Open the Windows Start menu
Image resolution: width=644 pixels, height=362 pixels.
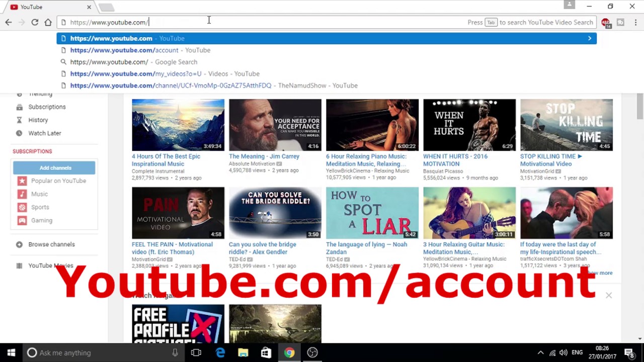point(11,352)
